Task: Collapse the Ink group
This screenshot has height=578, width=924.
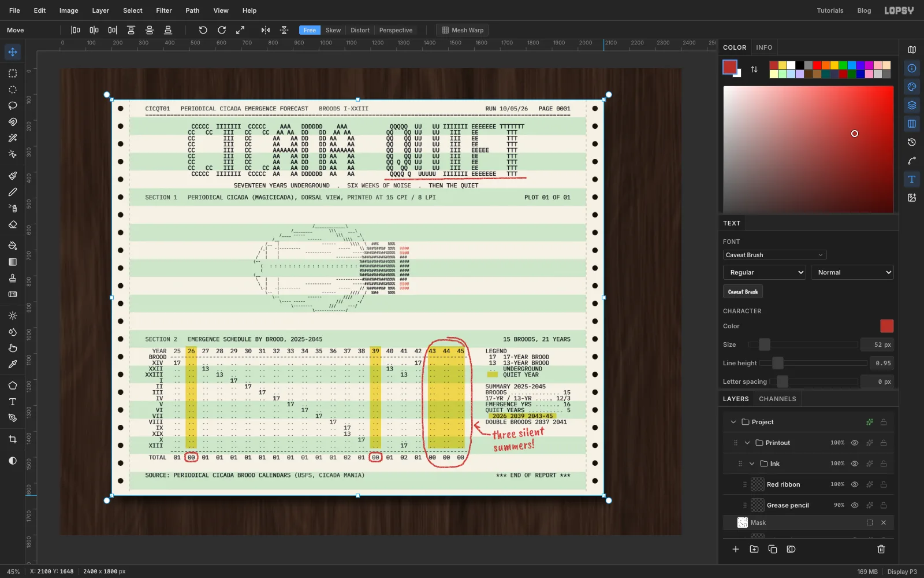Action: [752, 464]
